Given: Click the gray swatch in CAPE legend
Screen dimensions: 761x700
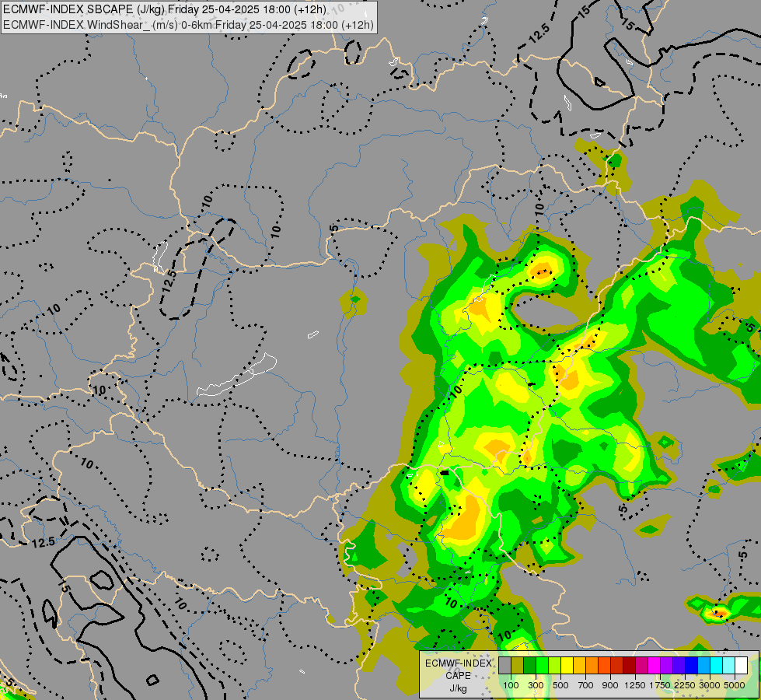Looking at the screenshot, I should tap(504, 666).
